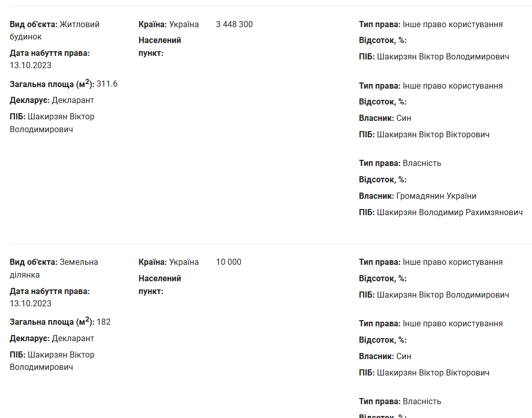Click the total area value 311.6
This screenshot has height=418, width=532.
[107, 84]
